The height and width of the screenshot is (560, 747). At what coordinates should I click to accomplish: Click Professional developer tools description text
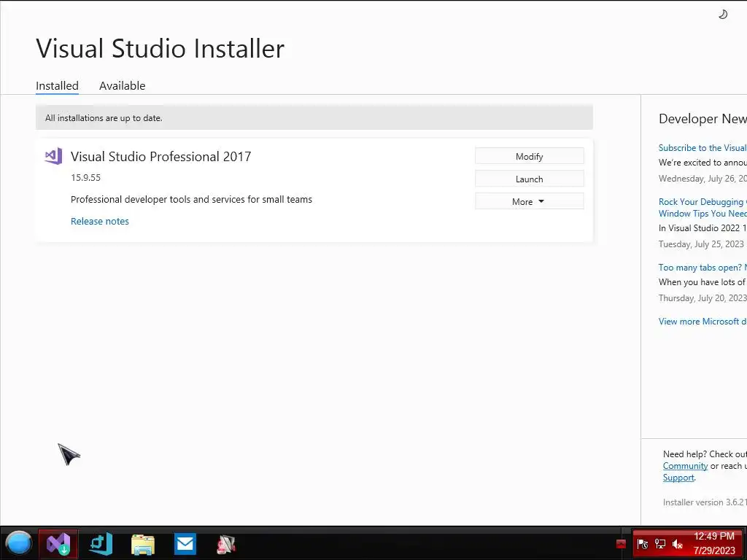coord(192,200)
